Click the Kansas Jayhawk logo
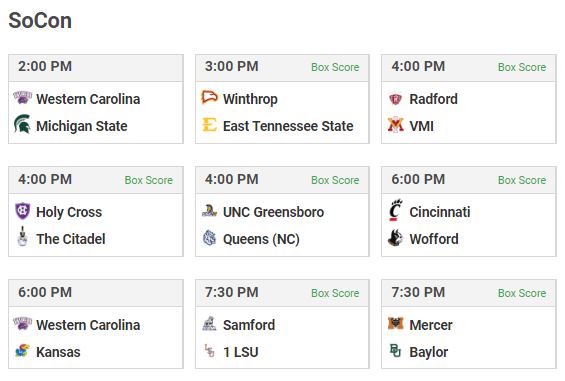The width and height of the screenshot is (565, 381). 22,351
